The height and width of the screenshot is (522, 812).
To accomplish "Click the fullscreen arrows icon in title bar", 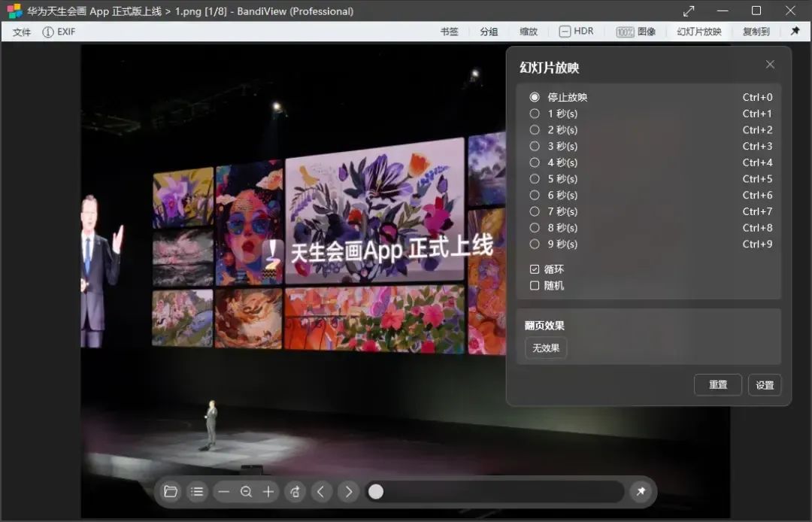I will (689, 11).
